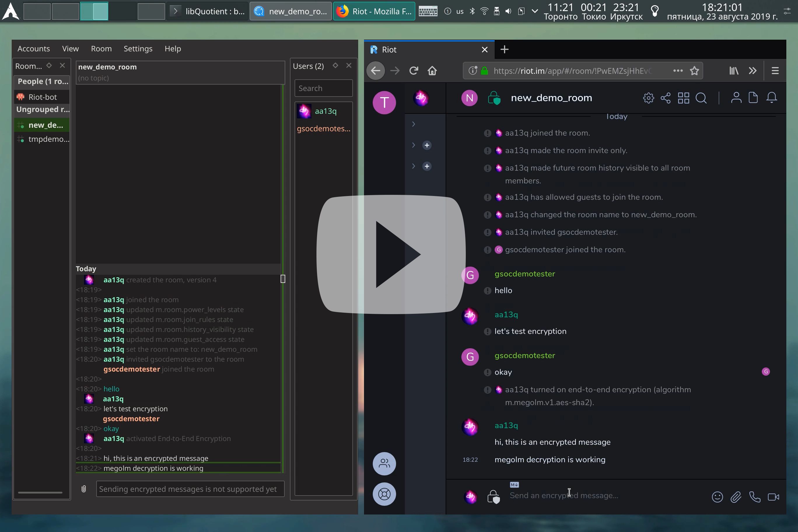Switch to the new_demo_ro... taskbar window
Viewport: 798px width, 532px height.
click(290, 11)
